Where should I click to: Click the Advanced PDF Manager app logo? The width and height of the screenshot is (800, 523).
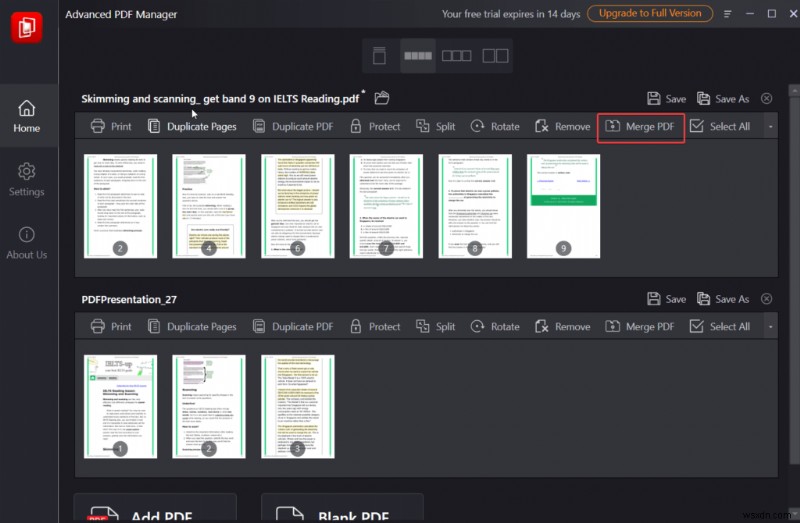click(27, 27)
